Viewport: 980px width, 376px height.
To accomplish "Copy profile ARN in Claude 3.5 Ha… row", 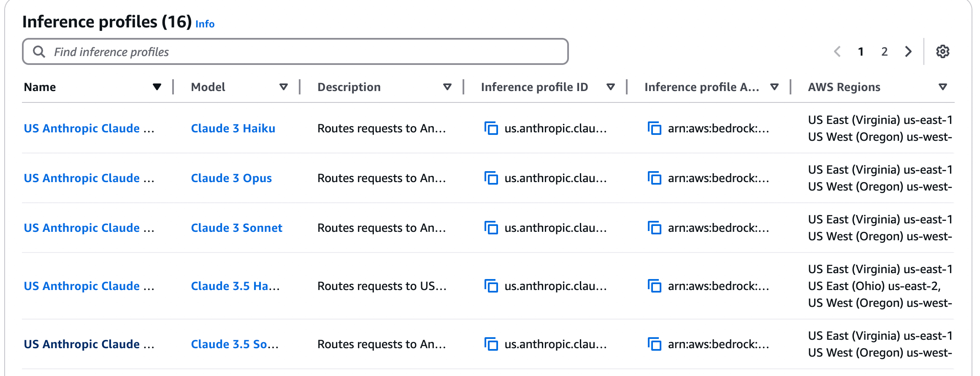I will point(654,286).
